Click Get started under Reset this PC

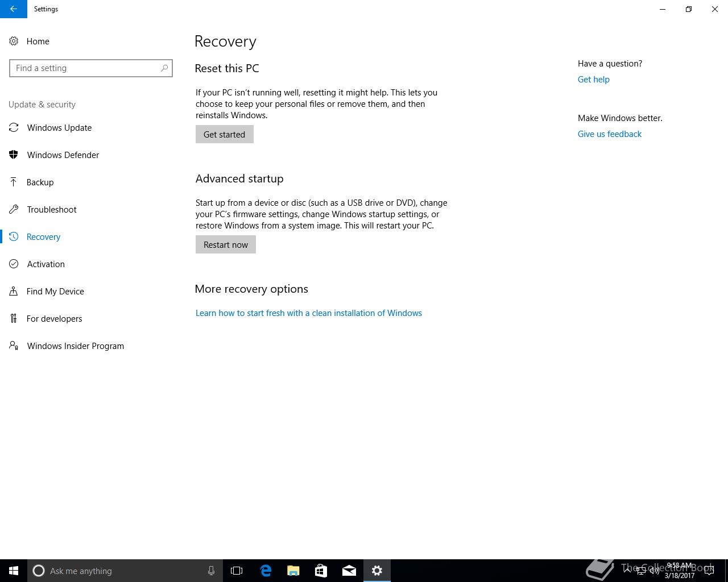pyautogui.click(x=225, y=134)
